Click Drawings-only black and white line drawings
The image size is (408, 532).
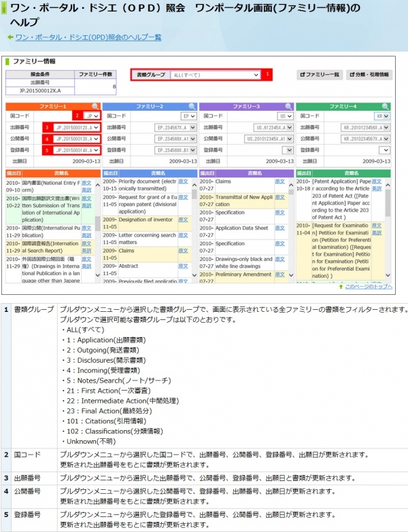coord(244,263)
